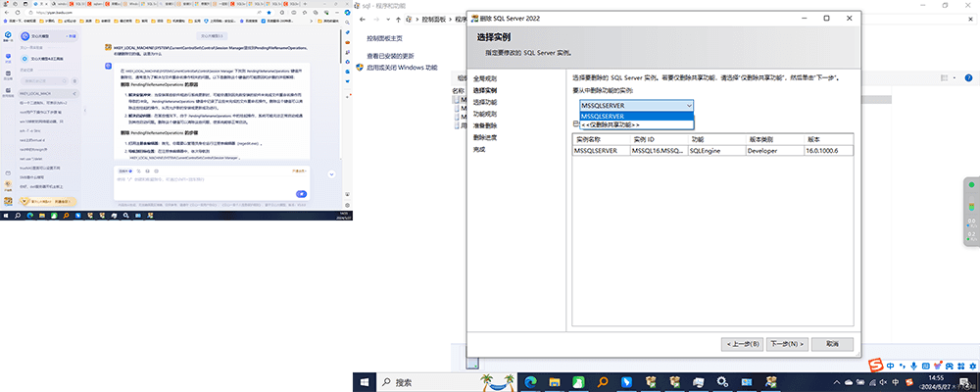Show hidden tray icons chevron
980x392 pixels.
point(837,382)
